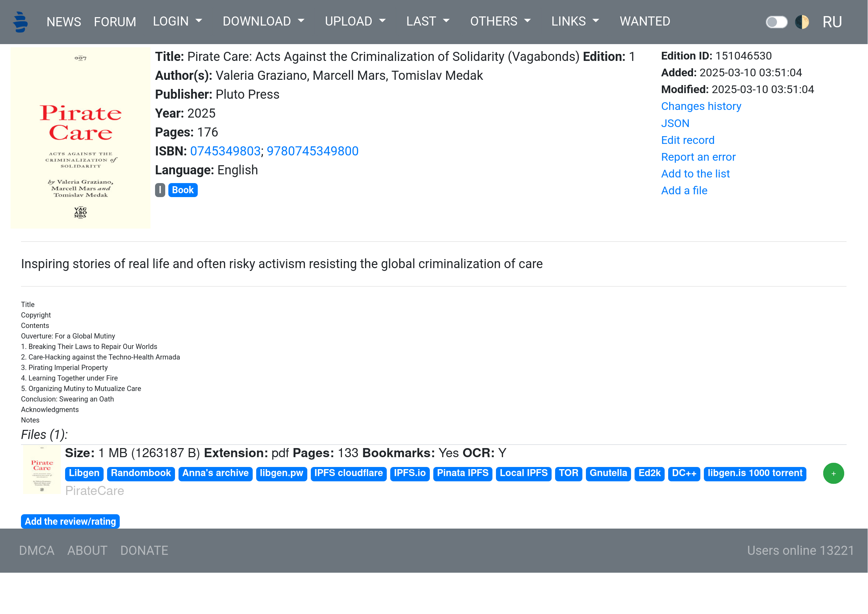
Task: Click the large Pirate Care book cover
Action: tap(80, 137)
